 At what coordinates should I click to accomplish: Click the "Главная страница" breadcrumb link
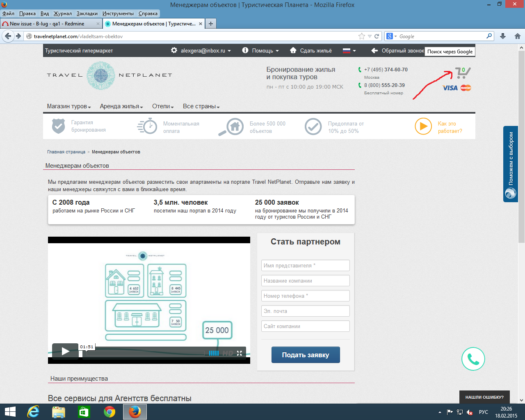[66, 152]
